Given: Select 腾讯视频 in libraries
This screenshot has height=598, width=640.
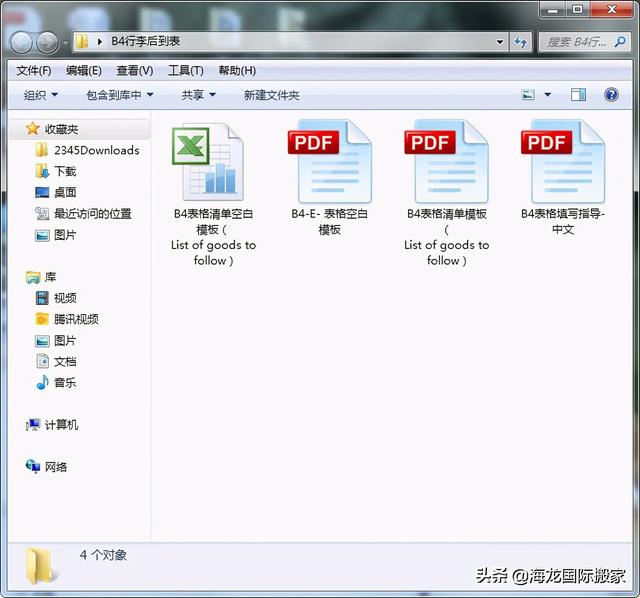Looking at the screenshot, I should tap(76, 319).
